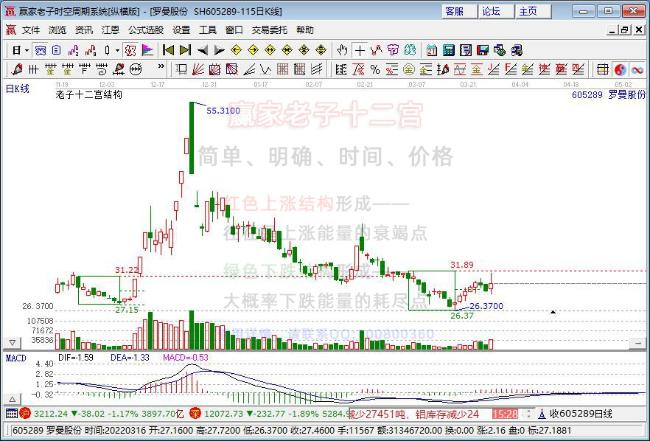This screenshot has width=650, height=441.
Task: Click the 日K线 period label
Action: pyautogui.click(x=17, y=88)
